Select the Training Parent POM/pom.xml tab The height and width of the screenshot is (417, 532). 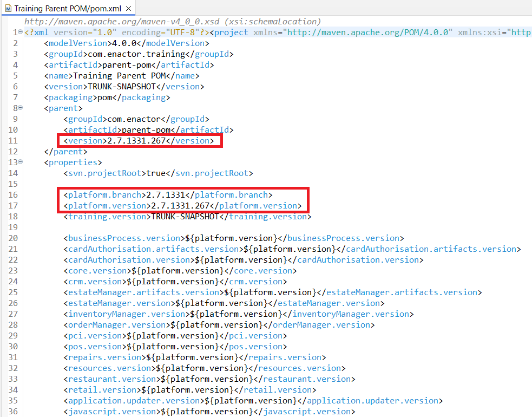(67, 8)
